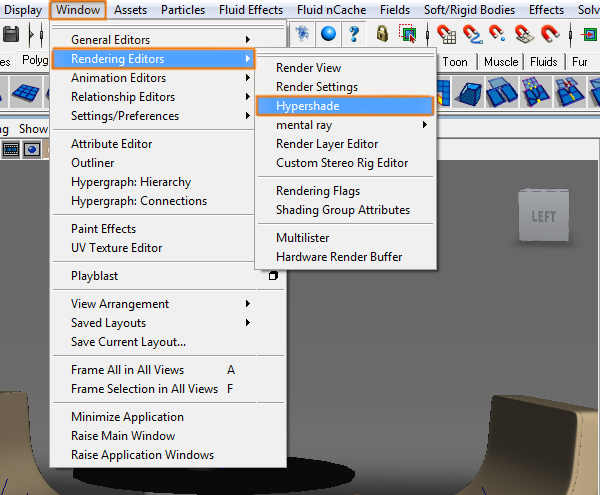Click the blue polygon cube shelf icon right of submenu
Image resolution: width=600 pixels, height=495 pixels.
pyautogui.click(x=468, y=92)
